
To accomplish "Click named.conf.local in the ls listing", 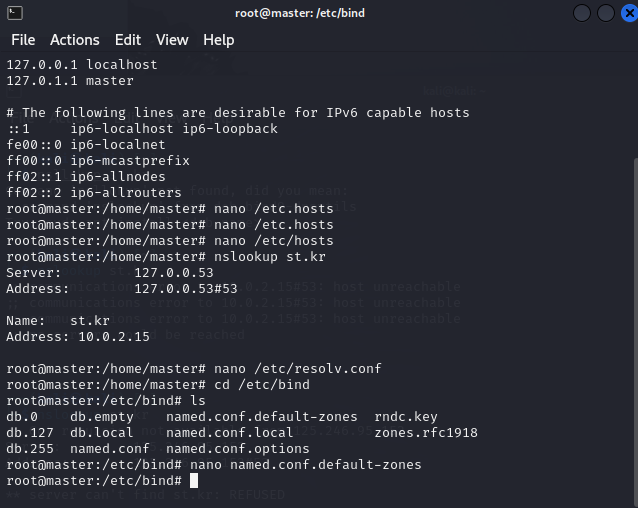I will coord(229,432).
